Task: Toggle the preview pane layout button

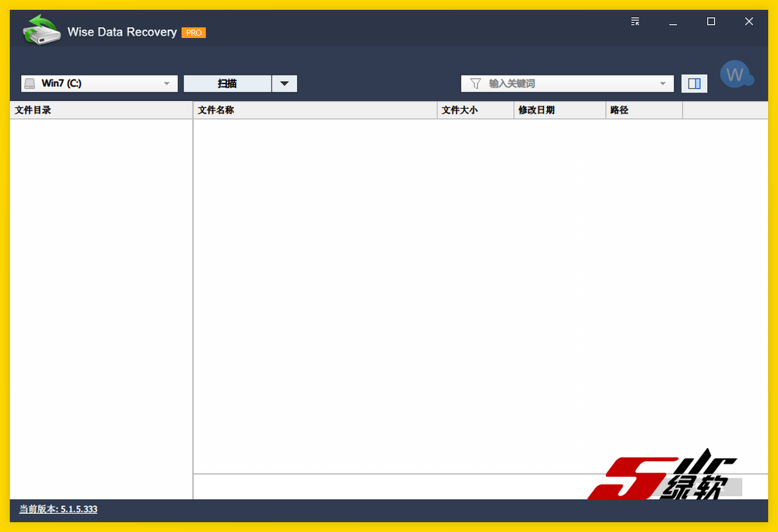Action: [x=694, y=83]
